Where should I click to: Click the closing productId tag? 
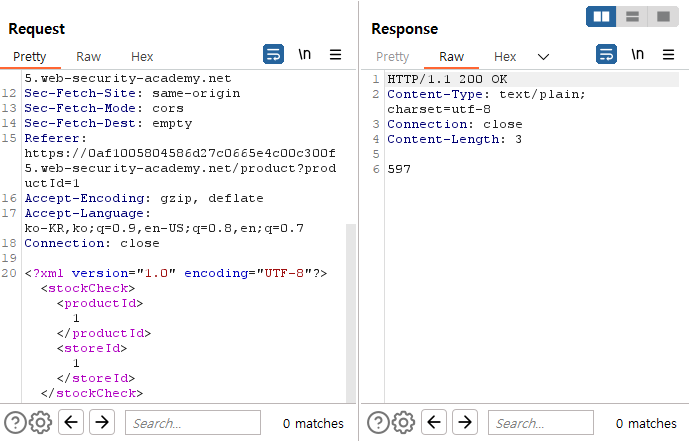(x=104, y=333)
